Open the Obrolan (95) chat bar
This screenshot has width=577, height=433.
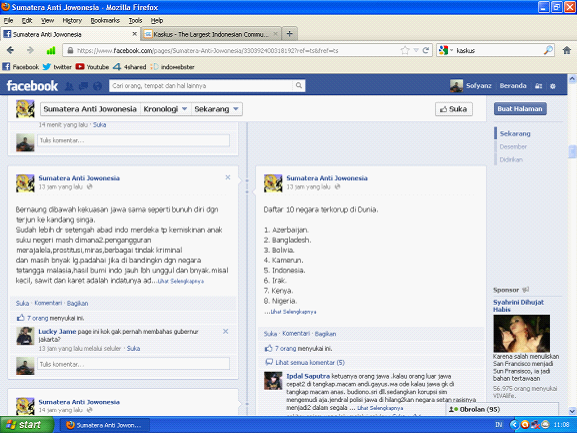click(502, 409)
